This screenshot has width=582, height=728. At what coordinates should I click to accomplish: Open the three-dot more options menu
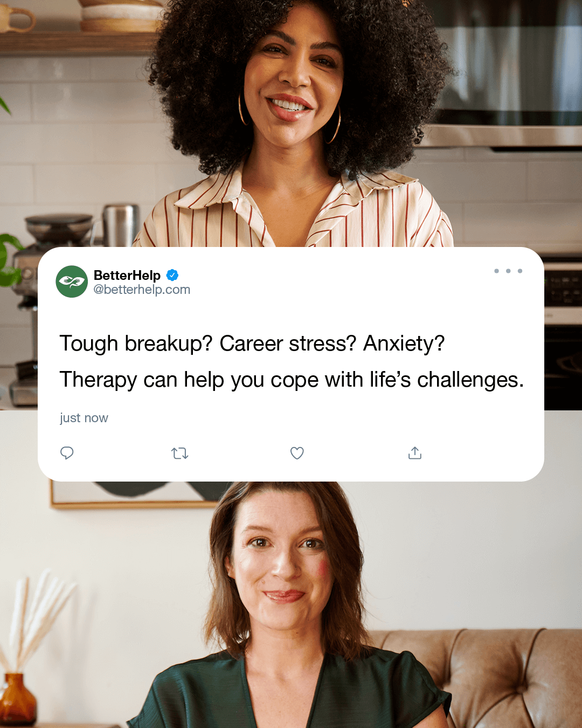[x=508, y=271]
